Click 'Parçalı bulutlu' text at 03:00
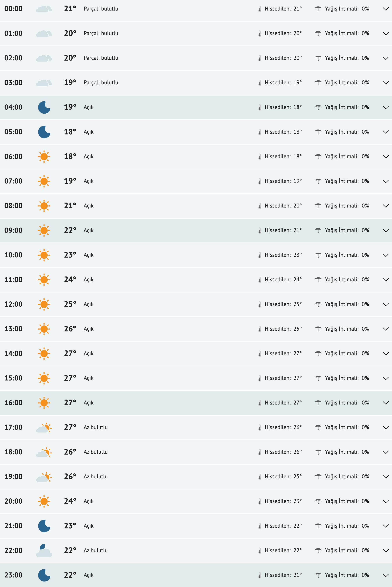The image size is (392, 587). coord(101,83)
